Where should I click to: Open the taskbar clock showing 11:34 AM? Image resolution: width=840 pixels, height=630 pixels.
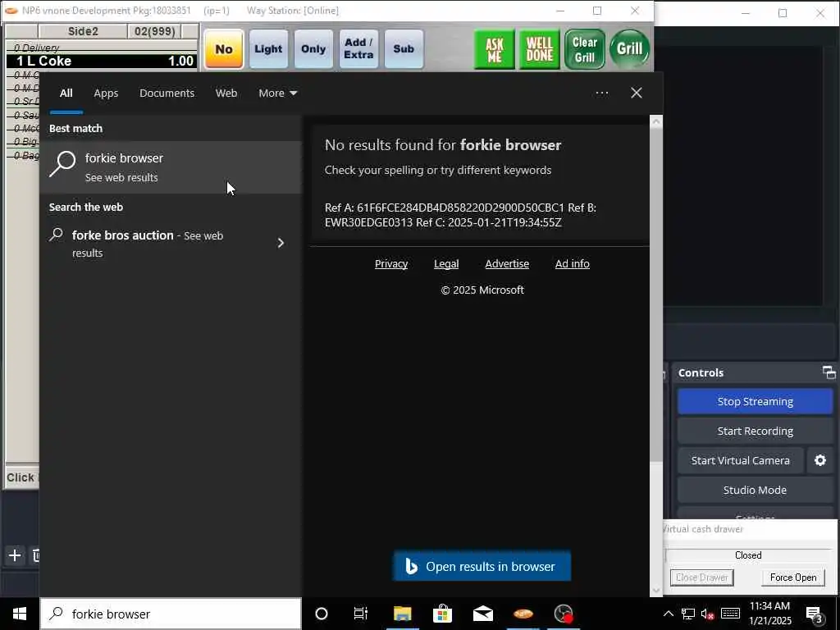(x=769, y=614)
